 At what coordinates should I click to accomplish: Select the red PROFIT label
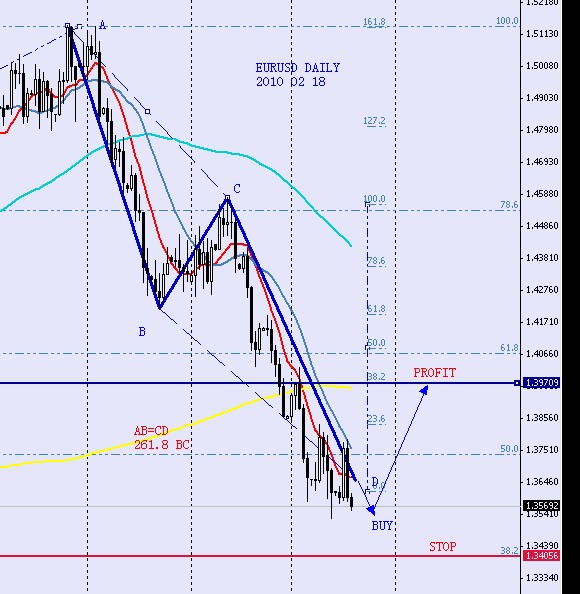(435, 373)
